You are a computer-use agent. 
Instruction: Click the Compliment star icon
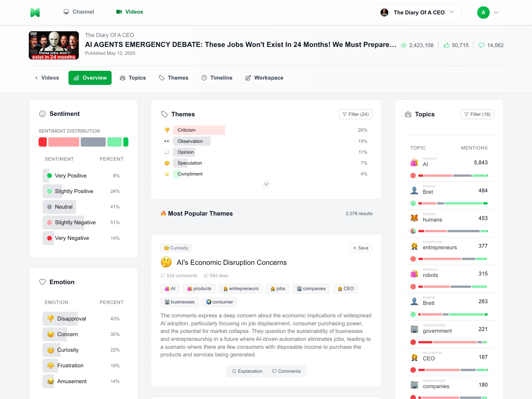[167, 174]
